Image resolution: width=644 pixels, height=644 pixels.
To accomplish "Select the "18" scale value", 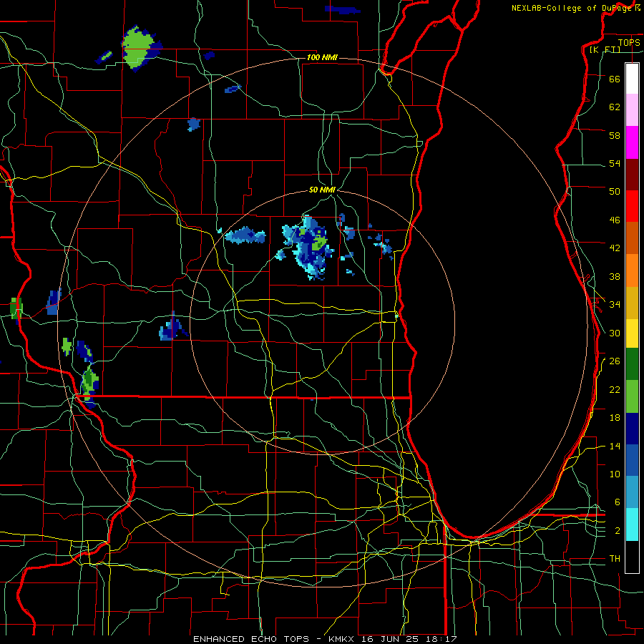I will coord(615,418).
